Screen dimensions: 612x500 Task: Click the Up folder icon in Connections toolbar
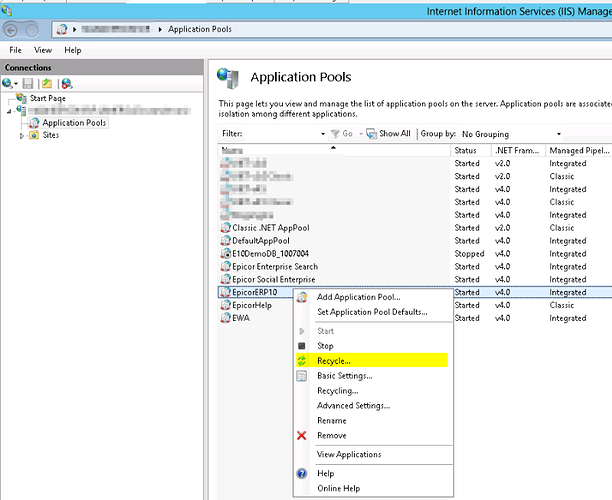47,83
